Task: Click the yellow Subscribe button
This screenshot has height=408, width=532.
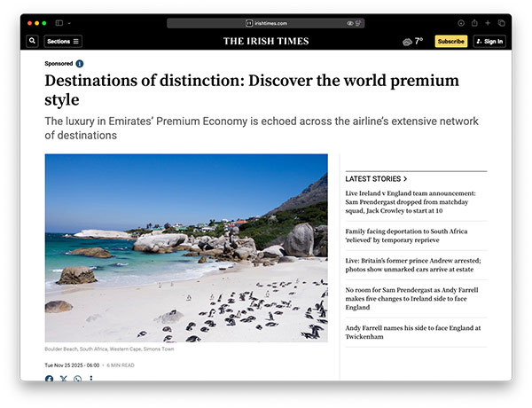Action: click(x=451, y=42)
